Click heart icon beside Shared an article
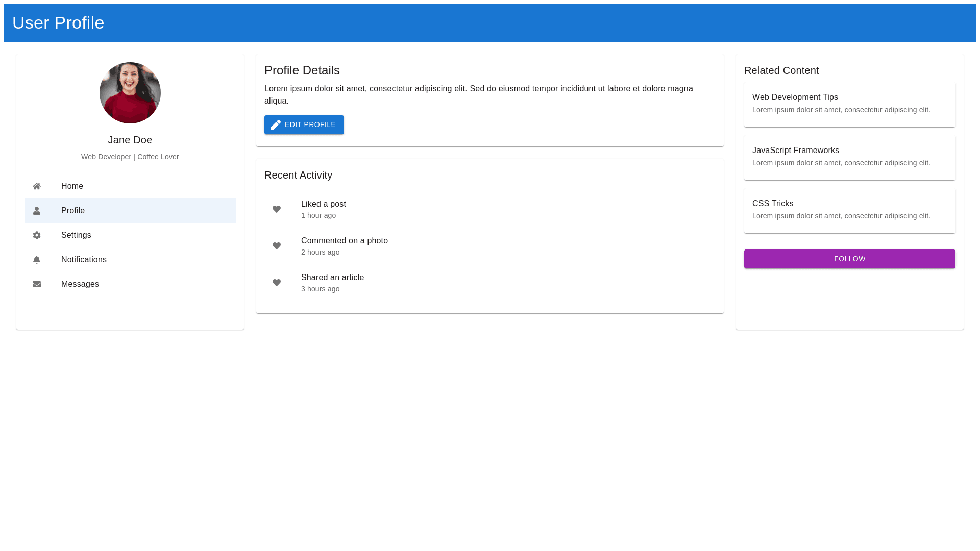Screen dimensions: 980x551 (277, 283)
